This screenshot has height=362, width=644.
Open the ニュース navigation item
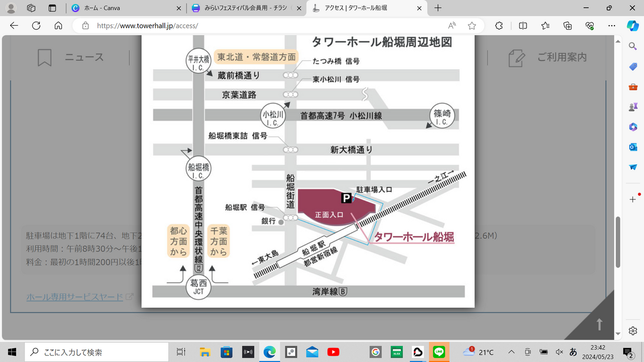[70, 58]
